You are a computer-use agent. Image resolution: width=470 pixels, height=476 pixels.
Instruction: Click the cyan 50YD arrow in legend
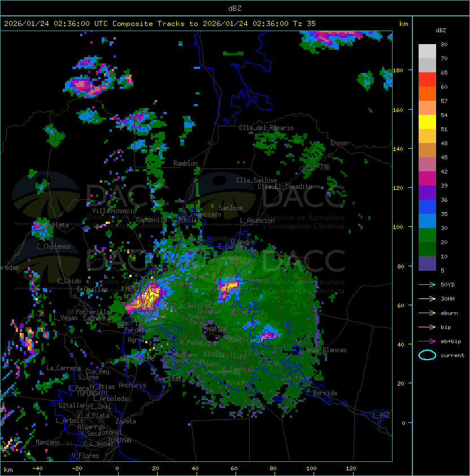427,284
